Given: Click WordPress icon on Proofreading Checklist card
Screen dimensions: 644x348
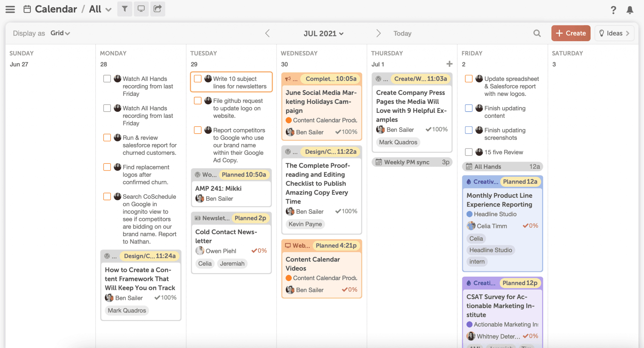Looking at the screenshot, I should click(288, 152).
